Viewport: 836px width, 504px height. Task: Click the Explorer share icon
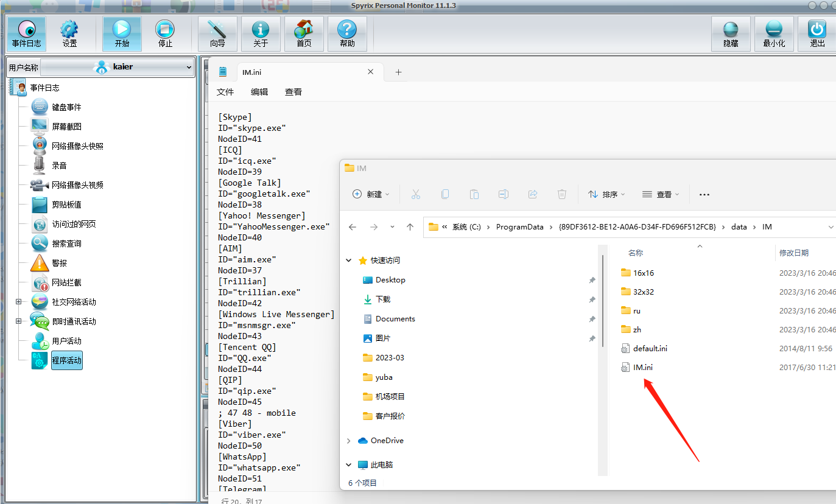(533, 194)
